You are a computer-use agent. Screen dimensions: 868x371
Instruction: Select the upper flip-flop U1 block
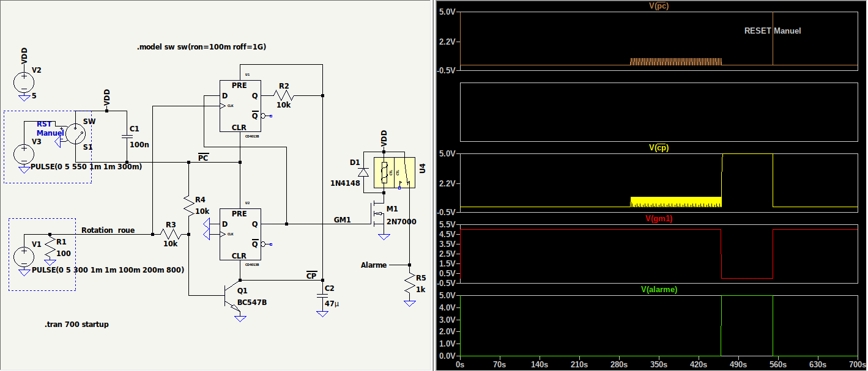[x=240, y=106]
